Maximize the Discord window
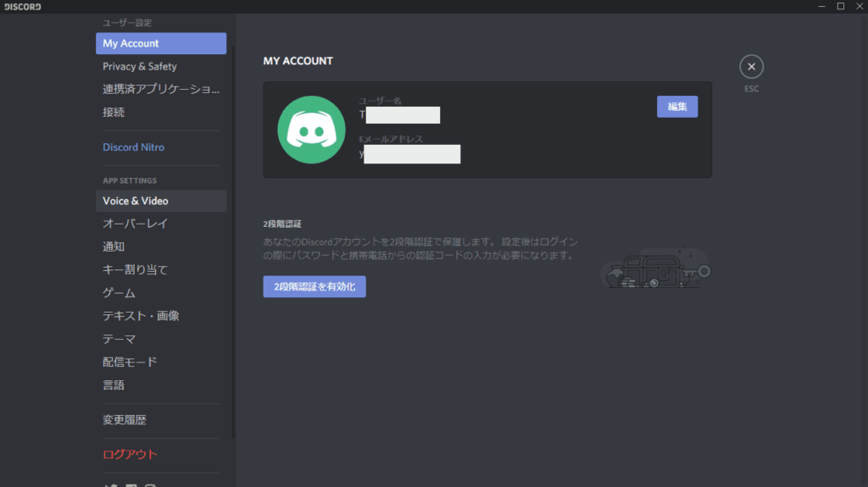 840,6
